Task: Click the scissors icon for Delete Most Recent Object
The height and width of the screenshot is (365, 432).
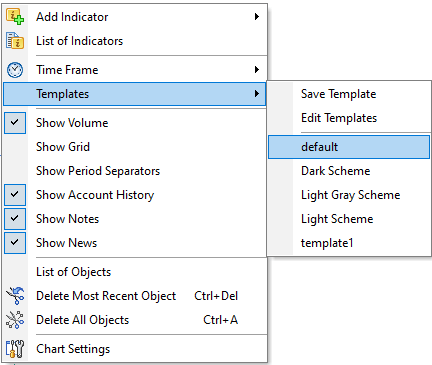Action: 15,296
